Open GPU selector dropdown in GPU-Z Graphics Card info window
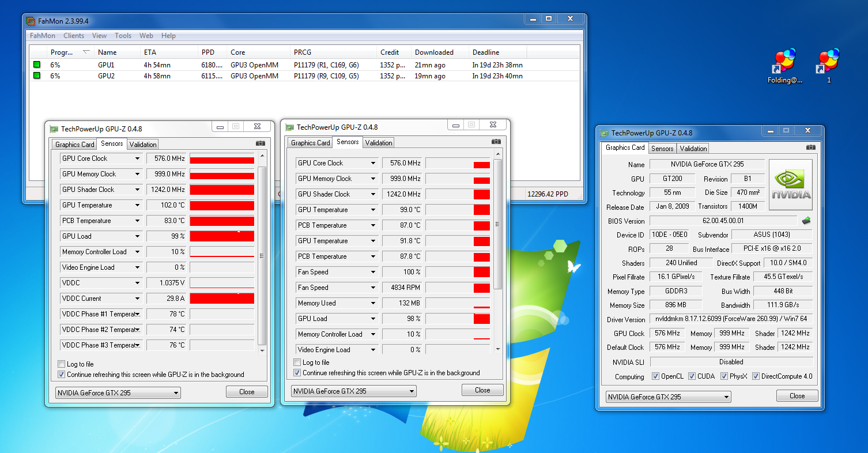868x453 pixels. coord(668,397)
